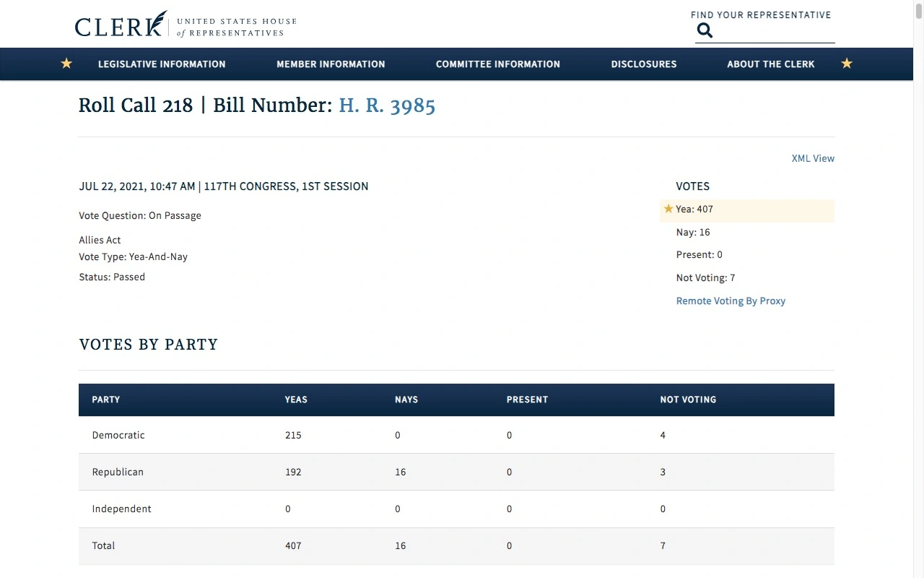Expand the Disclosures menu
Viewport: 924px width, 578px height.
coord(643,64)
